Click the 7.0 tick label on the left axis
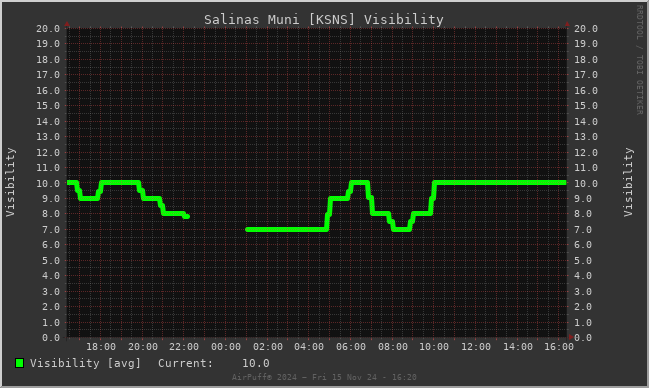The width and height of the screenshot is (649, 388). pyautogui.click(x=51, y=230)
